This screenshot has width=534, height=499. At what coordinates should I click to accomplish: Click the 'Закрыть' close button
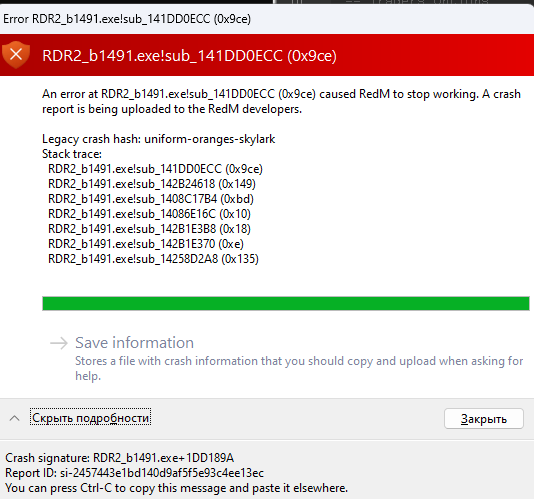click(484, 419)
